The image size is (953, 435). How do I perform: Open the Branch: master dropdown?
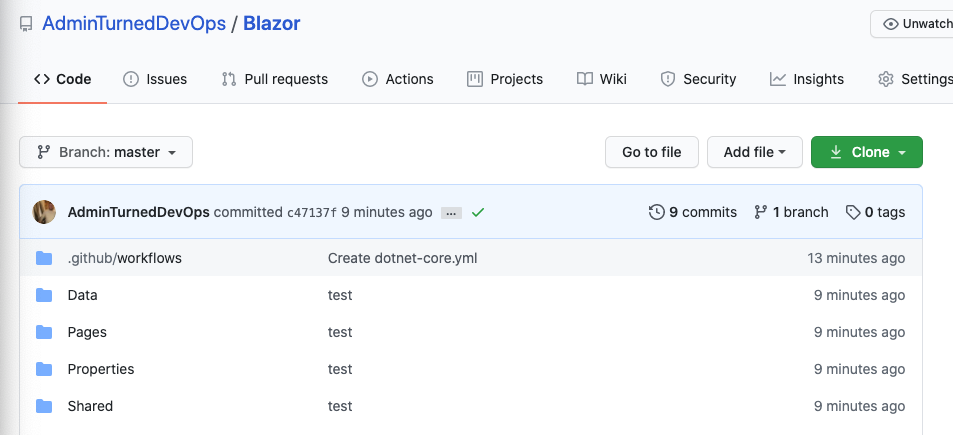106,152
